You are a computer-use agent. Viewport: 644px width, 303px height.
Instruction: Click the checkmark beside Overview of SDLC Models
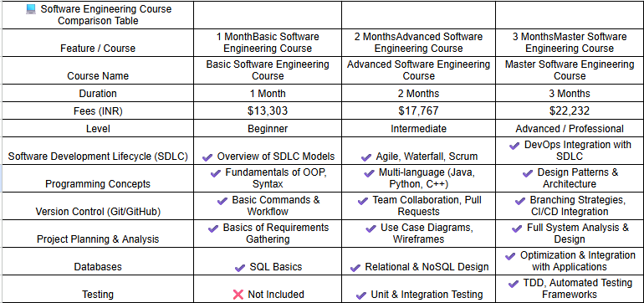tap(207, 157)
